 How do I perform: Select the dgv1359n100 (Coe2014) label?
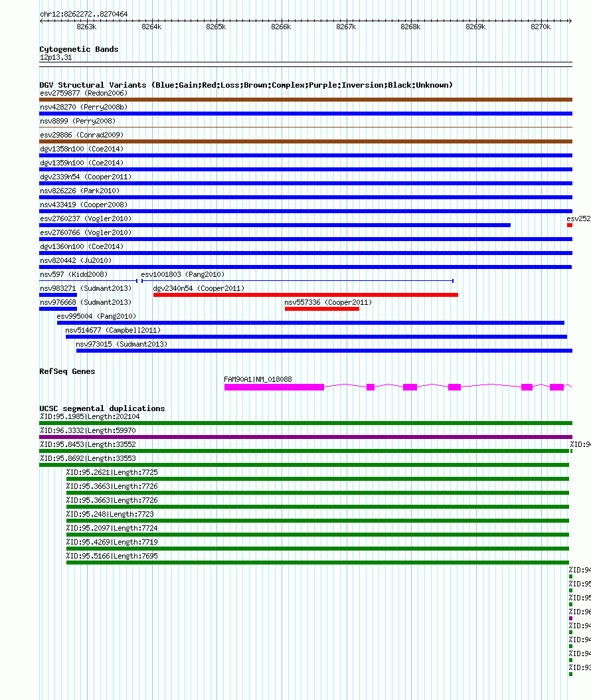pos(82,163)
